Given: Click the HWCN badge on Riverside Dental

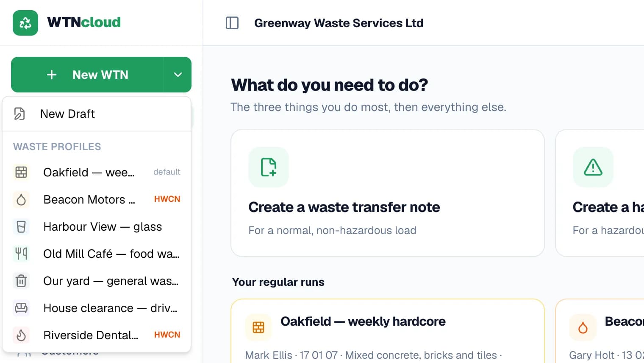Looking at the screenshot, I should tap(167, 335).
